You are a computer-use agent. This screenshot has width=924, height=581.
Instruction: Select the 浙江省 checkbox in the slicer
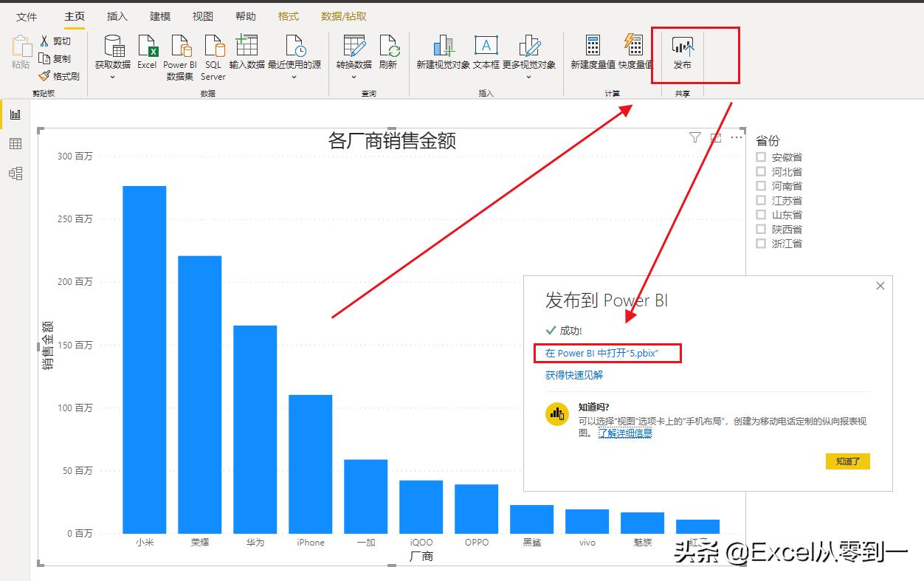pos(760,244)
